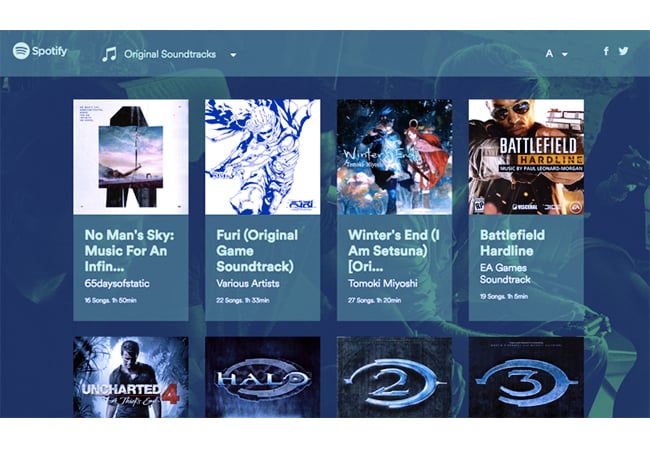650x450 pixels.
Task: Click the music note icon
Action: coord(110,54)
